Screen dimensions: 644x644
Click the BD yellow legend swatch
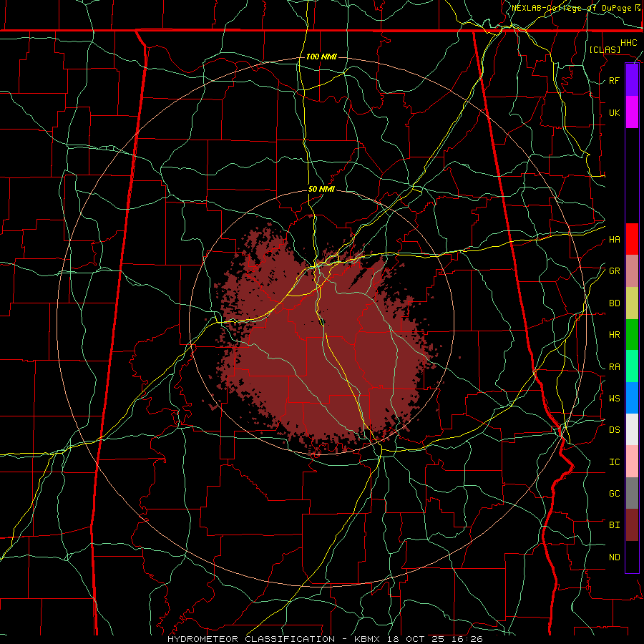pos(632,303)
